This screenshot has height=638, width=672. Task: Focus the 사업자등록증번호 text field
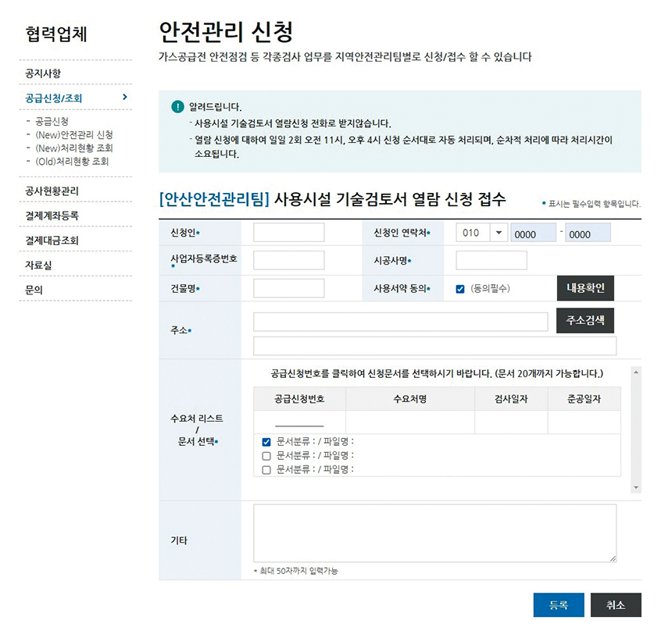click(288, 260)
